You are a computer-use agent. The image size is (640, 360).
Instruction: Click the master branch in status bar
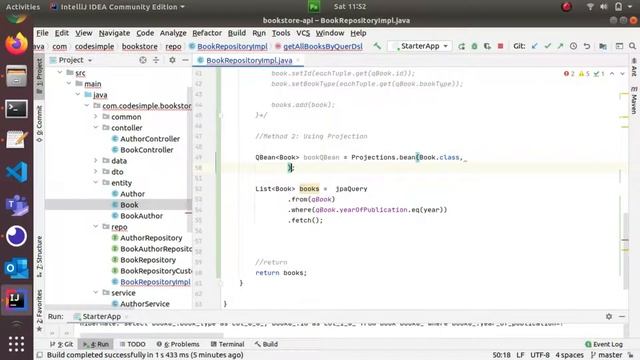pos(607,355)
